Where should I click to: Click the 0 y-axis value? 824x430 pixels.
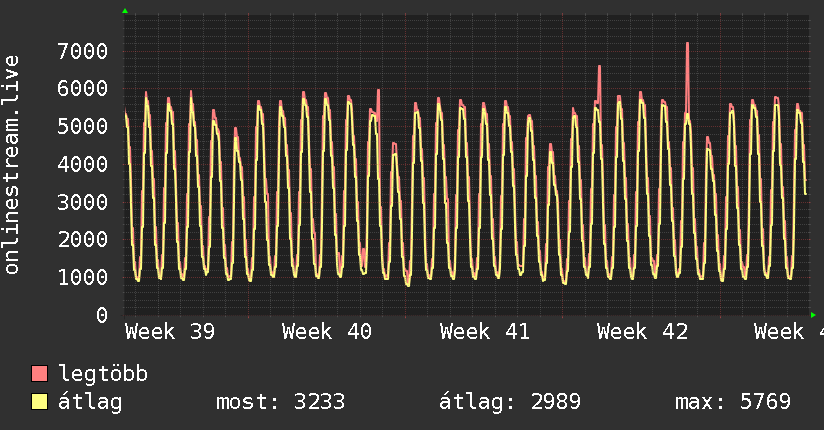pyautogui.click(x=102, y=315)
